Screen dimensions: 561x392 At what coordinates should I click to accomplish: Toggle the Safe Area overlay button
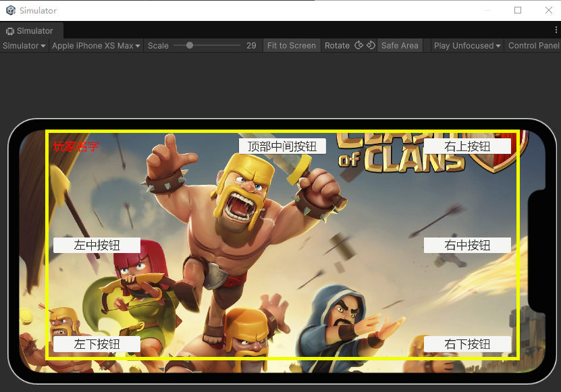(x=400, y=46)
